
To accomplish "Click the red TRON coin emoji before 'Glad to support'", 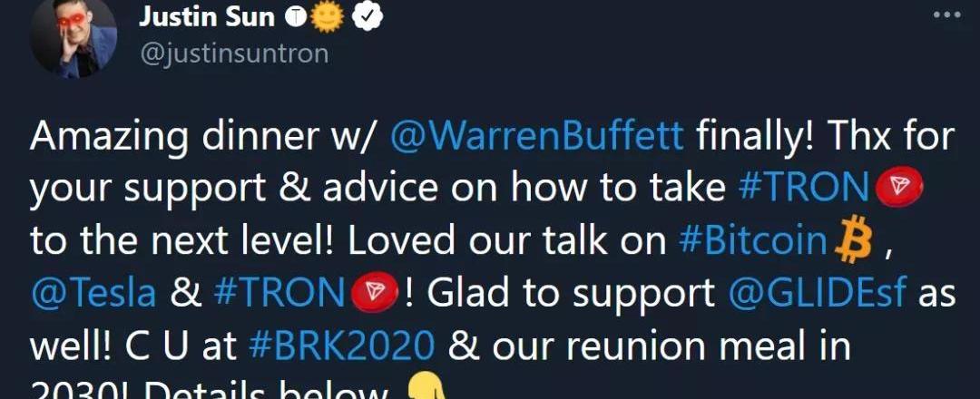I will [375, 293].
